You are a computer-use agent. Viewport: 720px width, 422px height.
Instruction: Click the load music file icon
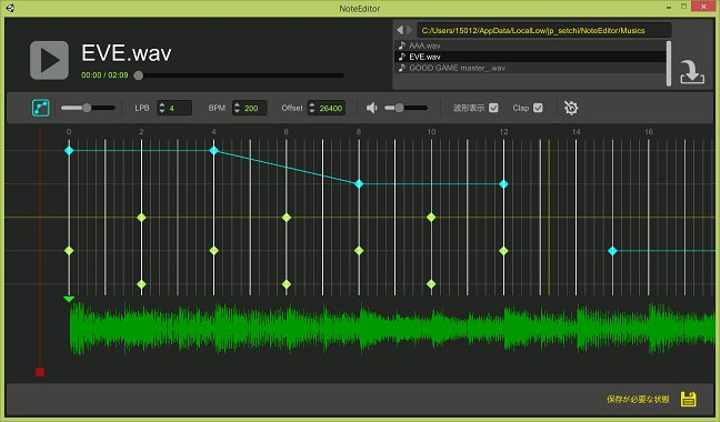tap(690, 72)
